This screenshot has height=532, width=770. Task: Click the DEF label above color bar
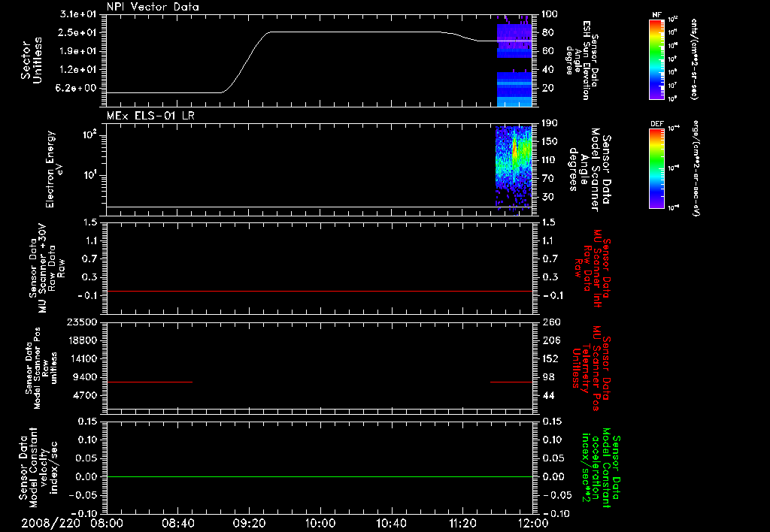click(657, 124)
